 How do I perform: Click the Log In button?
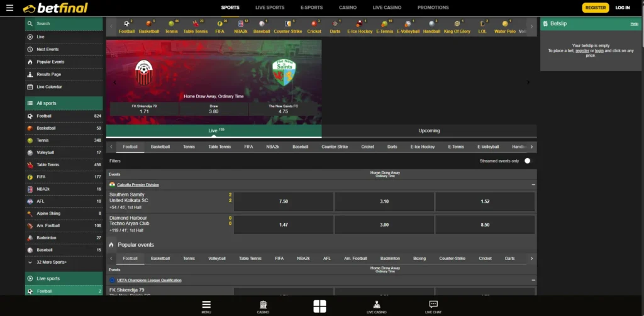click(622, 8)
